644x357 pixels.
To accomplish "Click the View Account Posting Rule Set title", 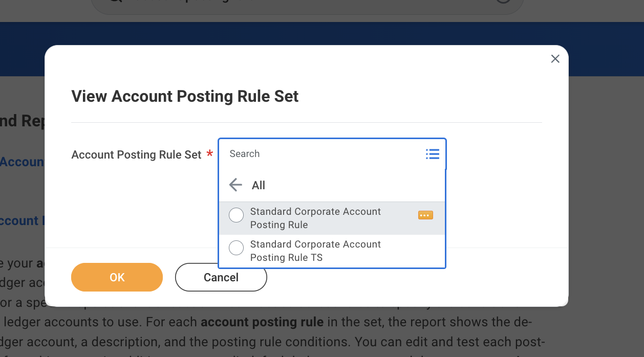I will pos(185,96).
